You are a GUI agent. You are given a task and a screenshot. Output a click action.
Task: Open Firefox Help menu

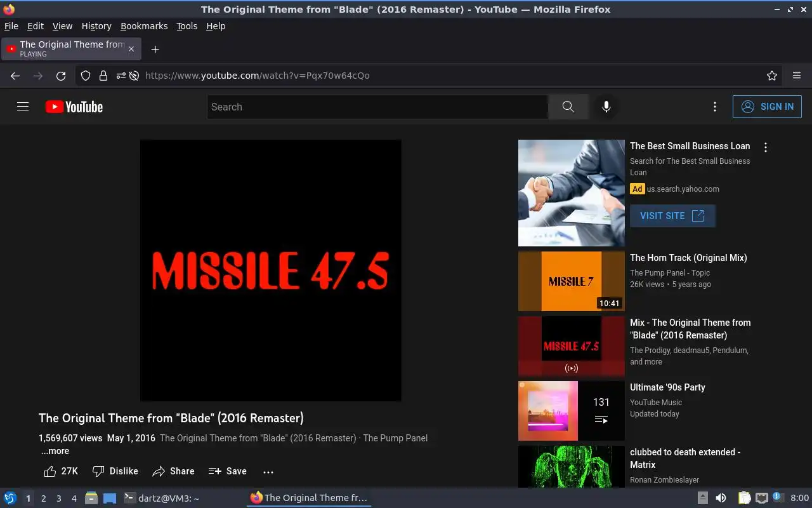coord(216,26)
